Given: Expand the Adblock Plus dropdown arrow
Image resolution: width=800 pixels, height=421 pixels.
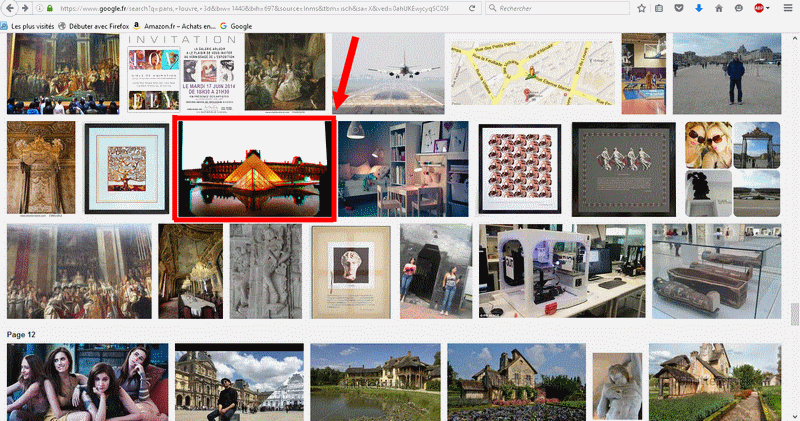Looking at the screenshot, I should (x=768, y=9).
